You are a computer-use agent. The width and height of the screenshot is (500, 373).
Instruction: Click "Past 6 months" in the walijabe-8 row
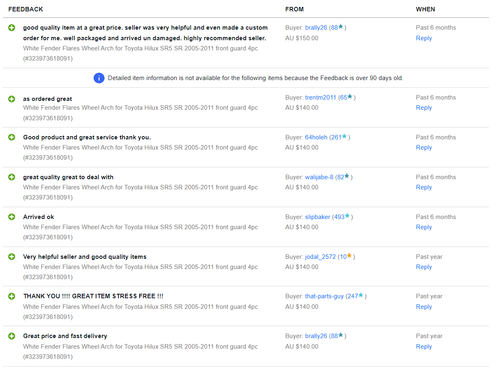point(436,177)
